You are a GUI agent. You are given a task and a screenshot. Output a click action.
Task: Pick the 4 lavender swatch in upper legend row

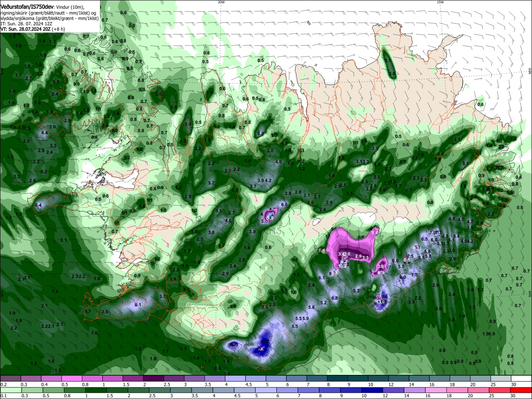[x=234, y=379]
